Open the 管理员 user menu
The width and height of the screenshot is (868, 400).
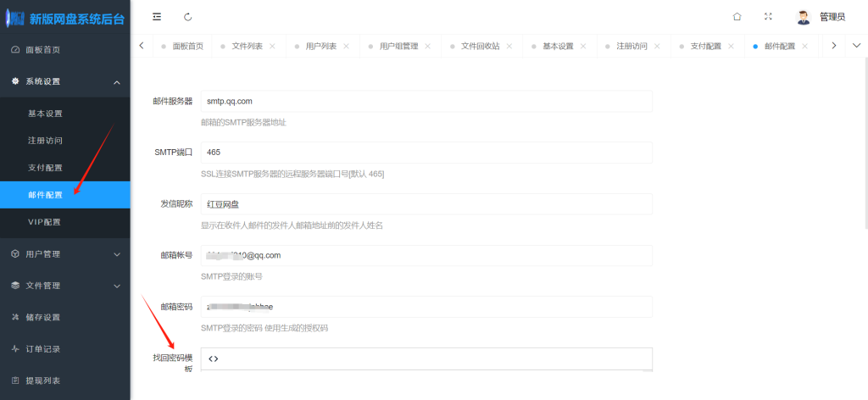(832, 17)
